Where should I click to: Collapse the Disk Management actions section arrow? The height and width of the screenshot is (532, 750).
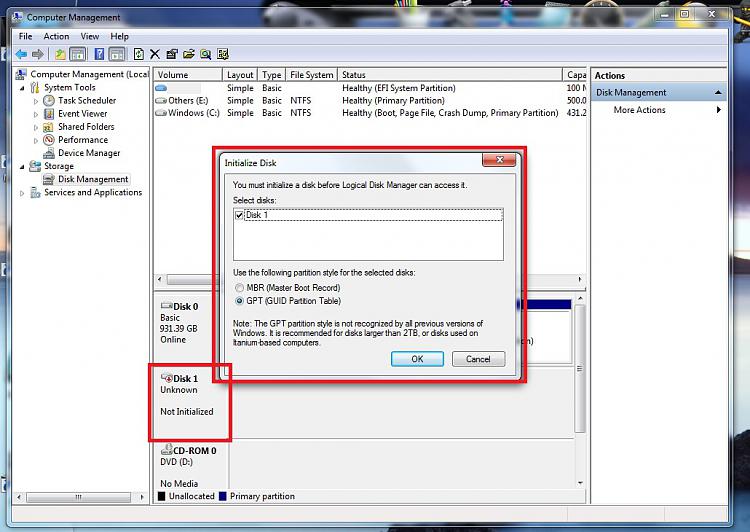(718, 92)
